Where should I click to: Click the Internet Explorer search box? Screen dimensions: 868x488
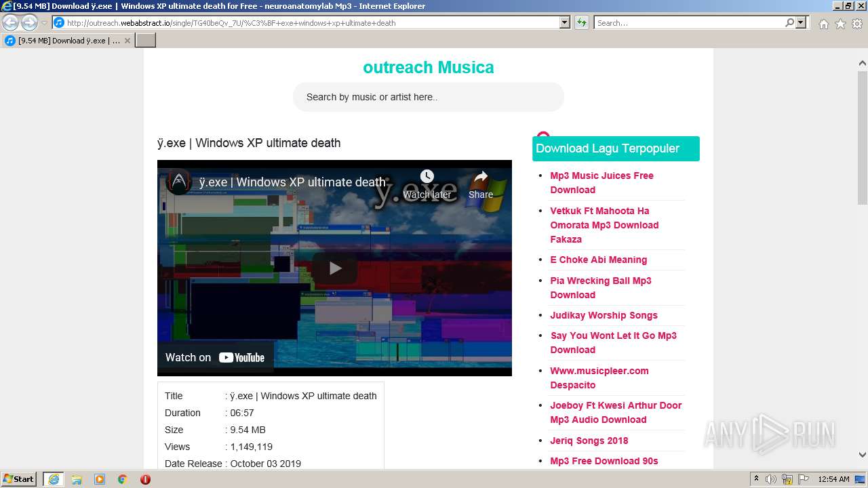(689, 22)
